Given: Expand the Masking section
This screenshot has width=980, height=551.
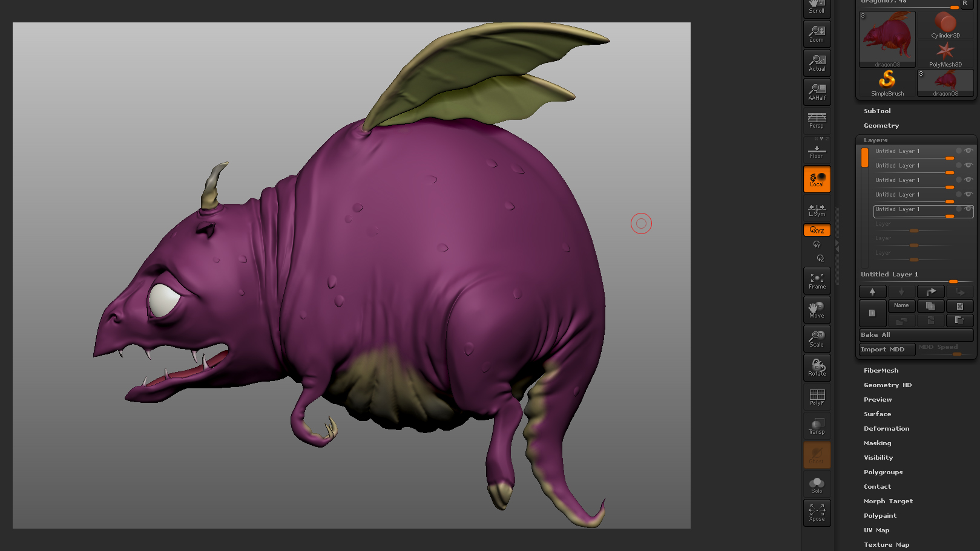Looking at the screenshot, I should (x=877, y=443).
